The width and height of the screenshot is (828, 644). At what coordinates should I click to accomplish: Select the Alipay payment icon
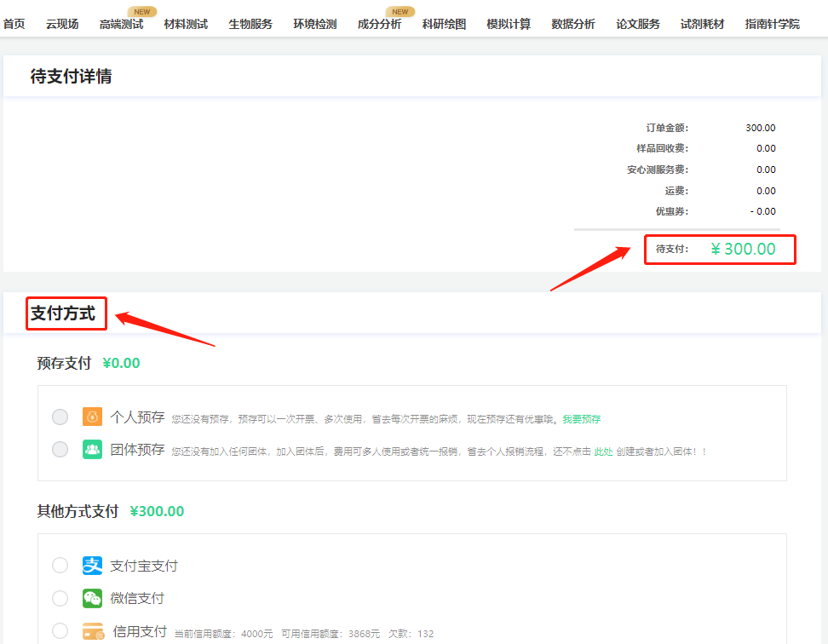[x=92, y=565]
